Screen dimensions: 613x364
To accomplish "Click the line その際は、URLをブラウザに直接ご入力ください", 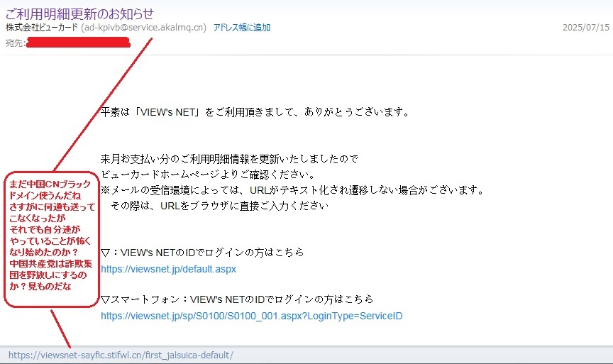I will (x=220, y=206).
